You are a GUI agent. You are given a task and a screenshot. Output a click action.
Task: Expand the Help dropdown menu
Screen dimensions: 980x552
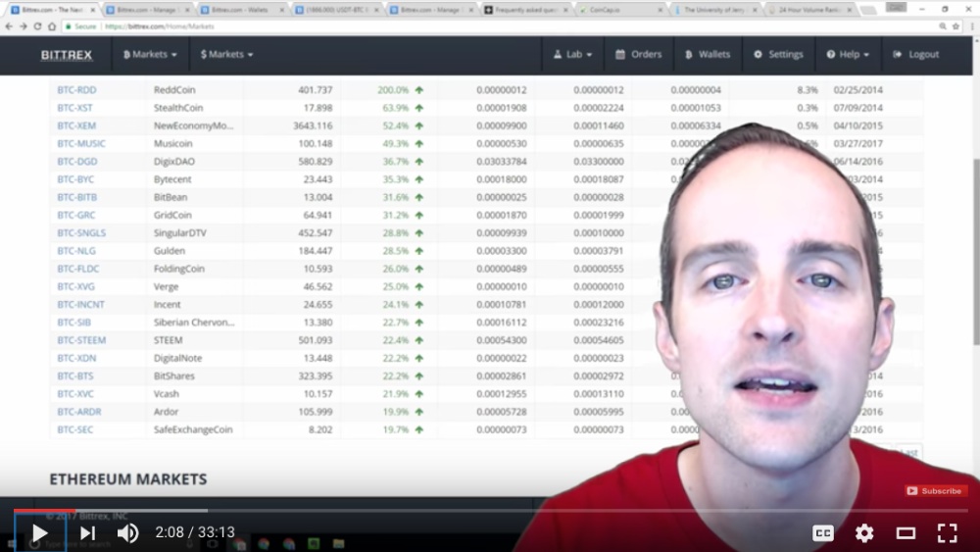(848, 54)
